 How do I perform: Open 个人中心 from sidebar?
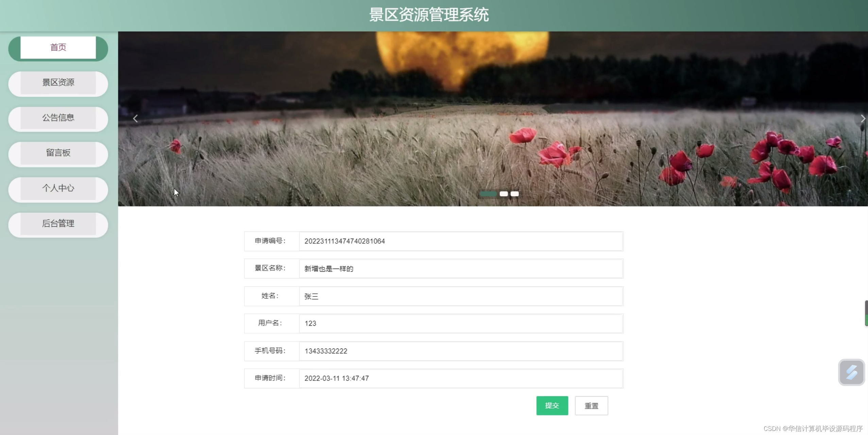coord(58,189)
